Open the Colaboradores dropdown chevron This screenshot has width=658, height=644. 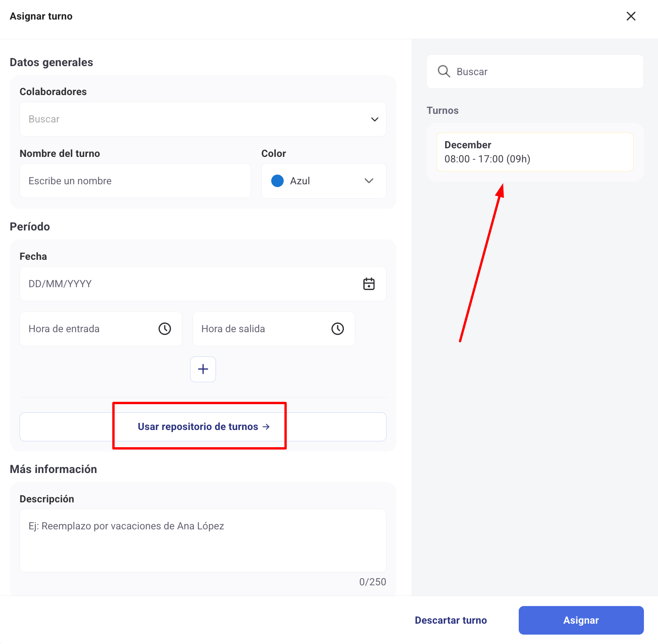(x=374, y=119)
